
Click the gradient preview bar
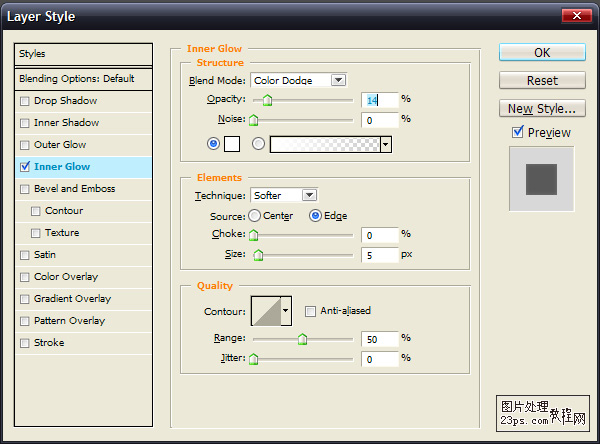325,144
